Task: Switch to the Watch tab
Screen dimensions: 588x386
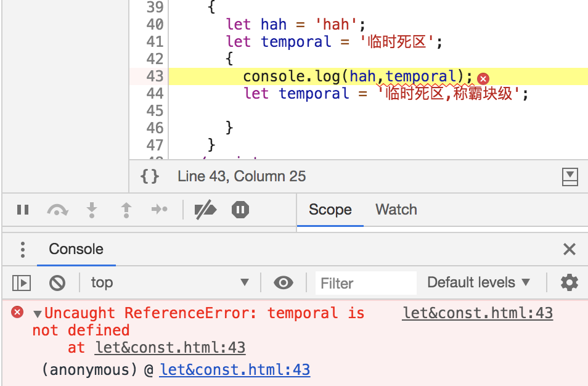Action: click(396, 210)
